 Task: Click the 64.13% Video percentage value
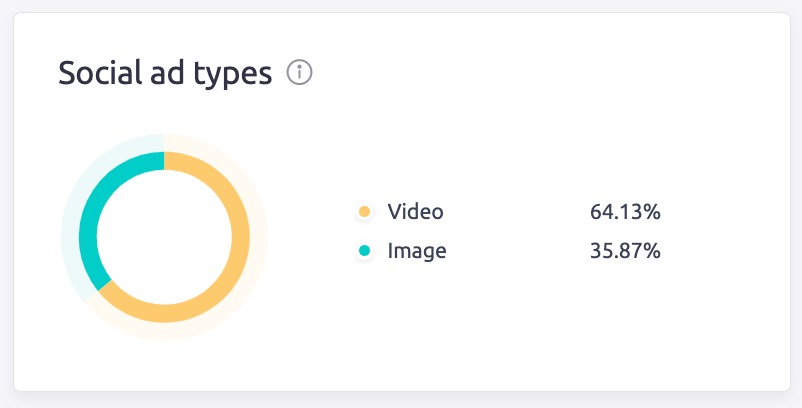tap(625, 212)
